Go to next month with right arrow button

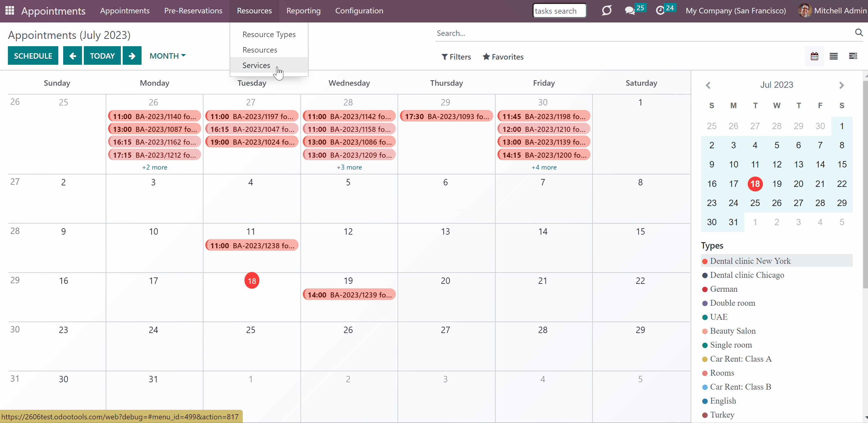click(x=132, y=56)
